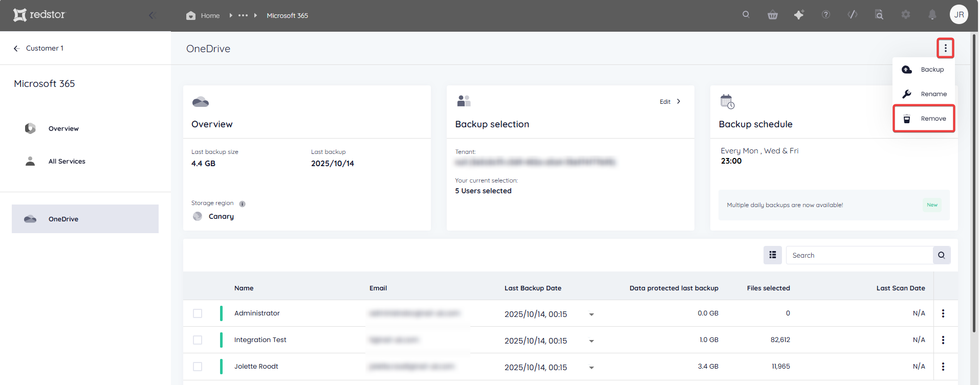Collapse the sidebar with double-chevron icon
This screenshot has height=385, width=980.
[152, 15]
